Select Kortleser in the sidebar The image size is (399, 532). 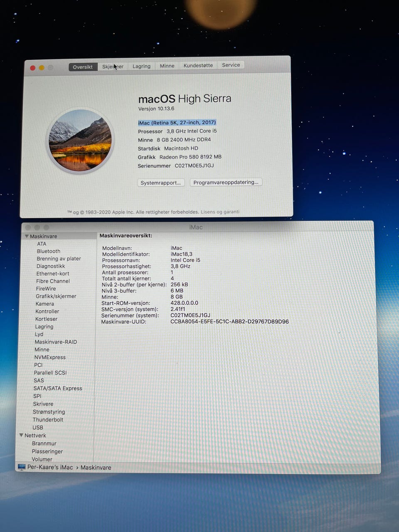[46, 319]
